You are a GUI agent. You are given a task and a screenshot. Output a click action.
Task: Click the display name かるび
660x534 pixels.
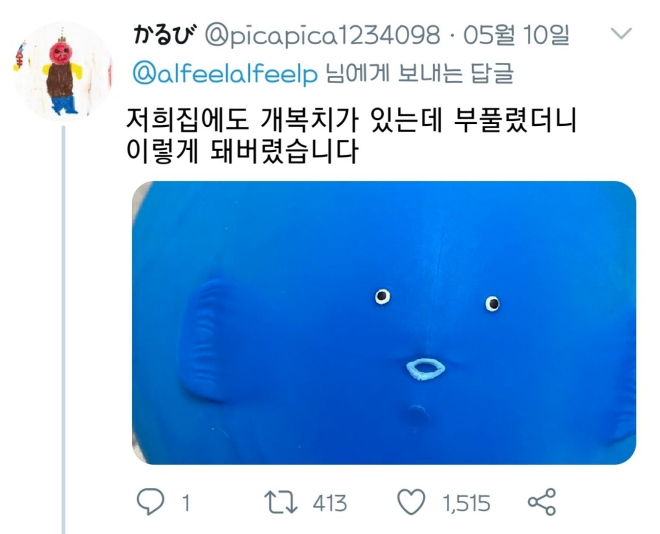(165, 35)
